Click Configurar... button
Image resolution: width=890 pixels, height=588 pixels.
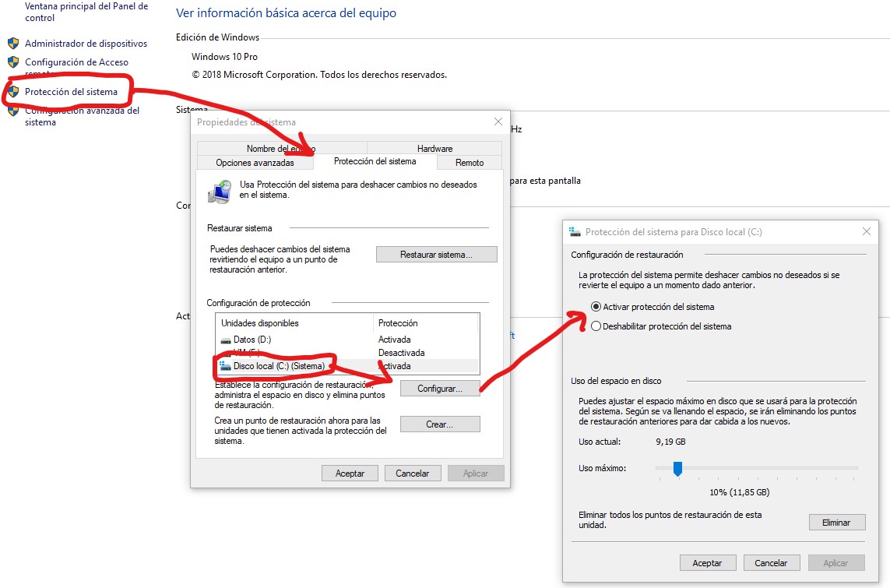tap(440, 388)
